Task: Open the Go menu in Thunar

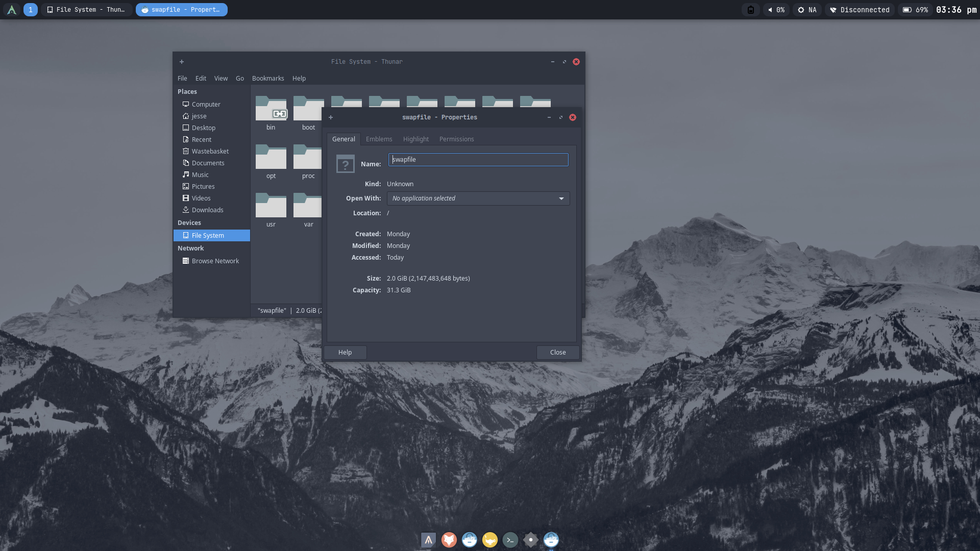Action: (240, 79)
